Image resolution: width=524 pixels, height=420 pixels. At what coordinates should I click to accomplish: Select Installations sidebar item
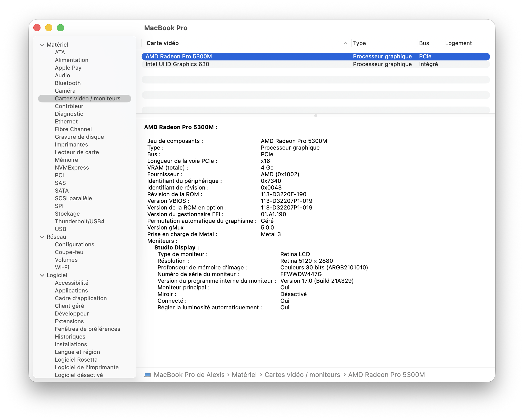[71, 344]
